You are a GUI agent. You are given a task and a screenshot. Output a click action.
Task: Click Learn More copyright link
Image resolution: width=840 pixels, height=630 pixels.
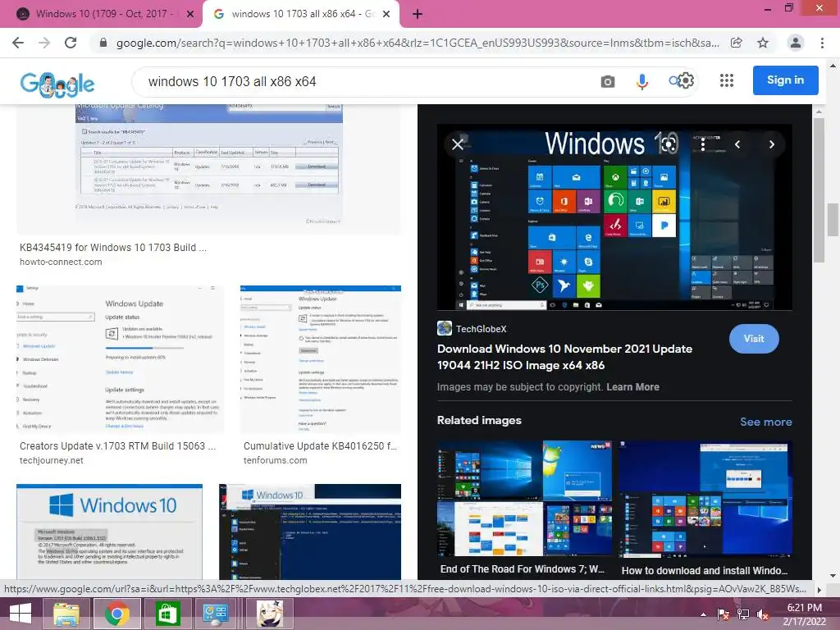(632, 387)
